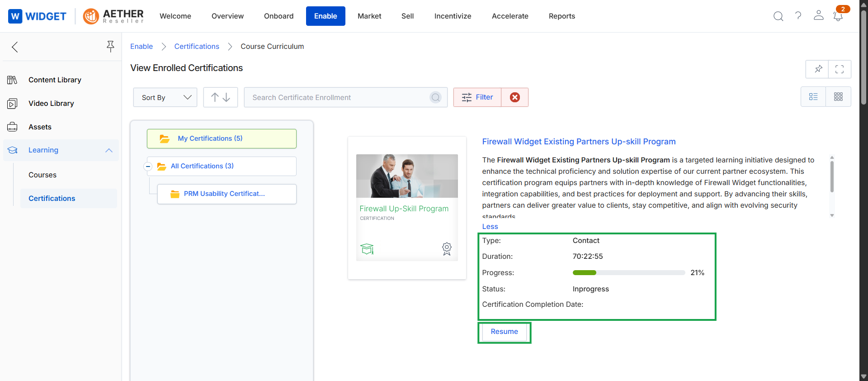Click the Learning graduation cap icon
The height and width of the screenshot is (381, 868).
(x=13, y=150)
